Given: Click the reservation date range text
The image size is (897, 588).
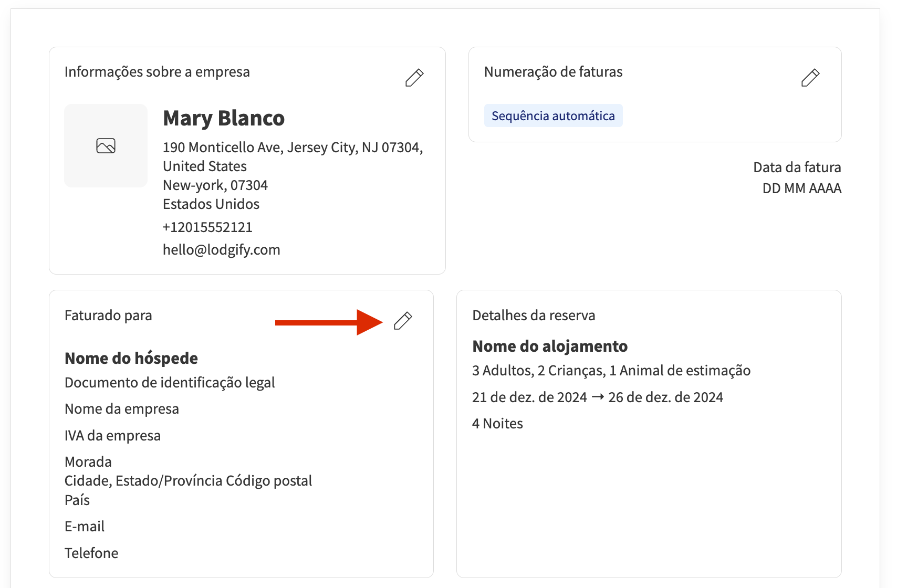Looking at the screenshot, I should [597, 397].
